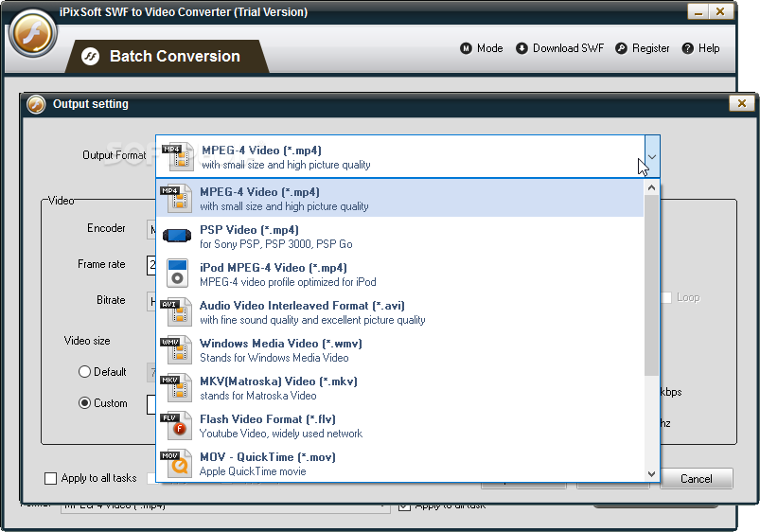This screenshot has height=532, width=760.
Task: Click the format list scroll up arrow
Action: 651,187
